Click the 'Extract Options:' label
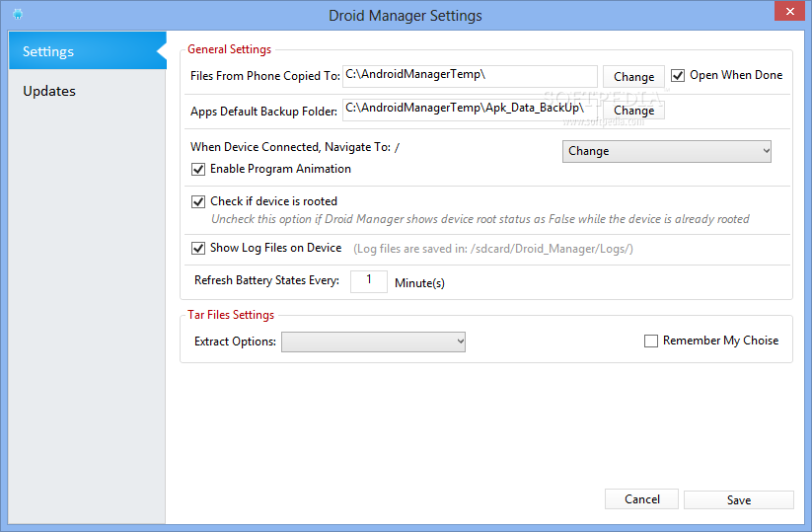The image size is (812, 532). coord(235,342)
